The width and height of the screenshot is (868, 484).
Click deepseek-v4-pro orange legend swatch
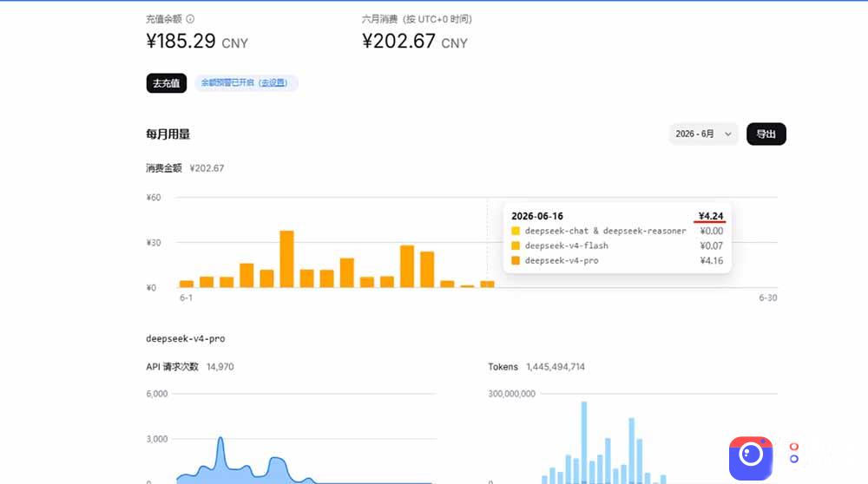tap(516, 260)
